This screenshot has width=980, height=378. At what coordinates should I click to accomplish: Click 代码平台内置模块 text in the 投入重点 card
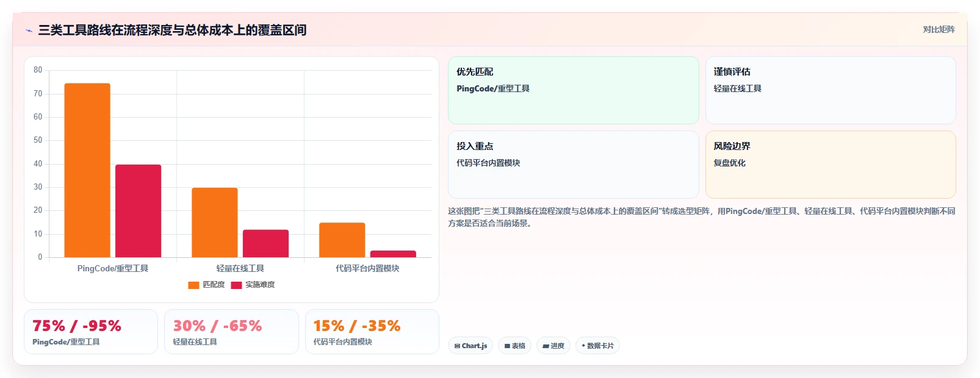(488, 163)
